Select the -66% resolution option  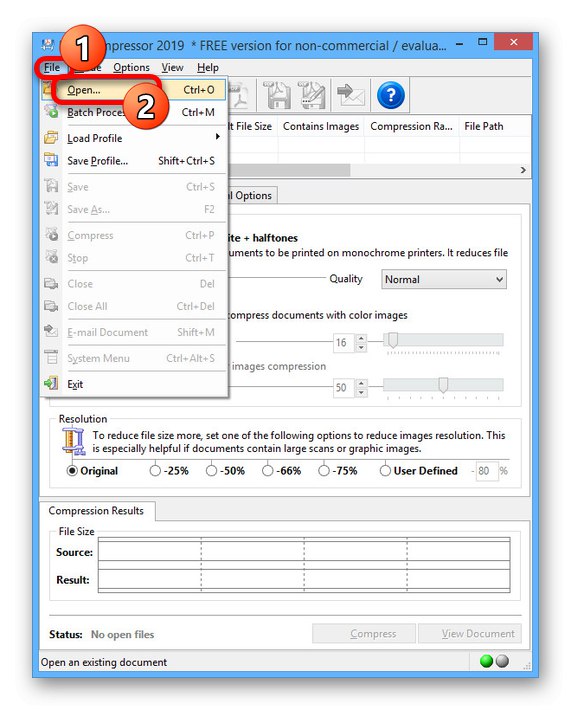[268, 471]
